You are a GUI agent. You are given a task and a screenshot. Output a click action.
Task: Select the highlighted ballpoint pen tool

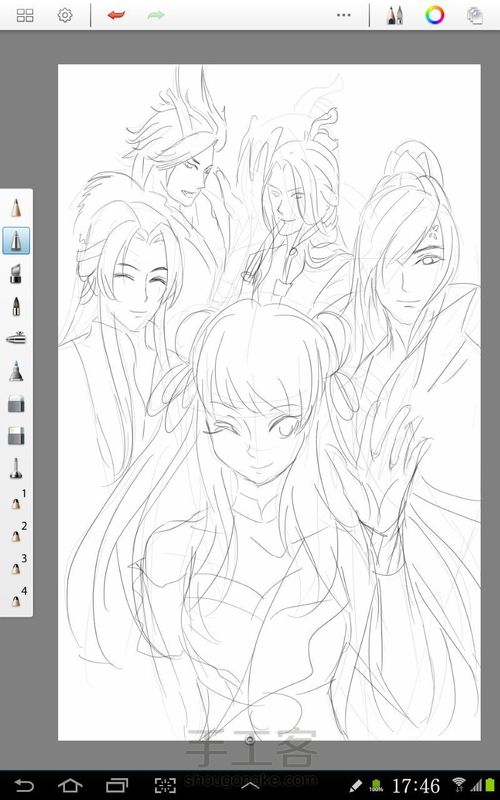pos(16,241)
